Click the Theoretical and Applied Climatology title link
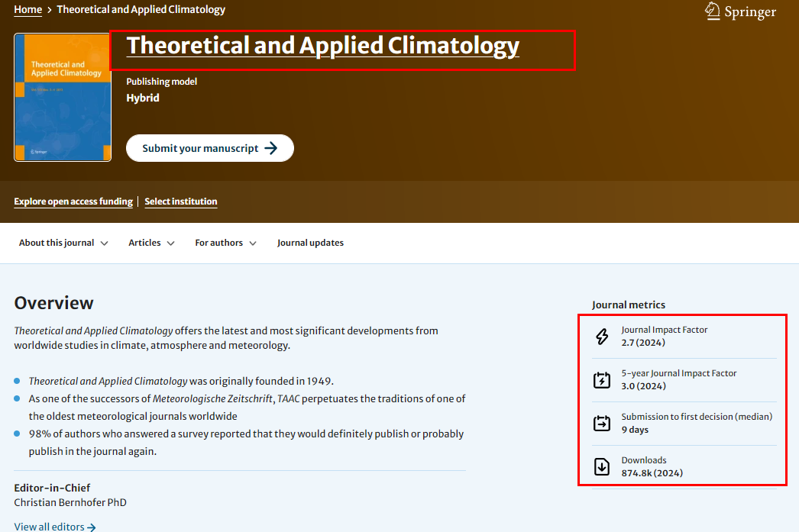The width and height of the screenshot is (799, 532). tap(323, 46)
